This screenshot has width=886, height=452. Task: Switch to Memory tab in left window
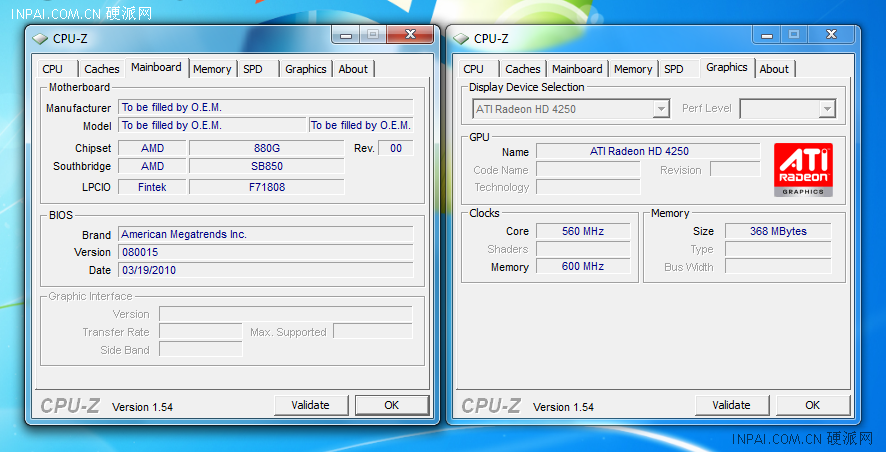pos(212,69)
